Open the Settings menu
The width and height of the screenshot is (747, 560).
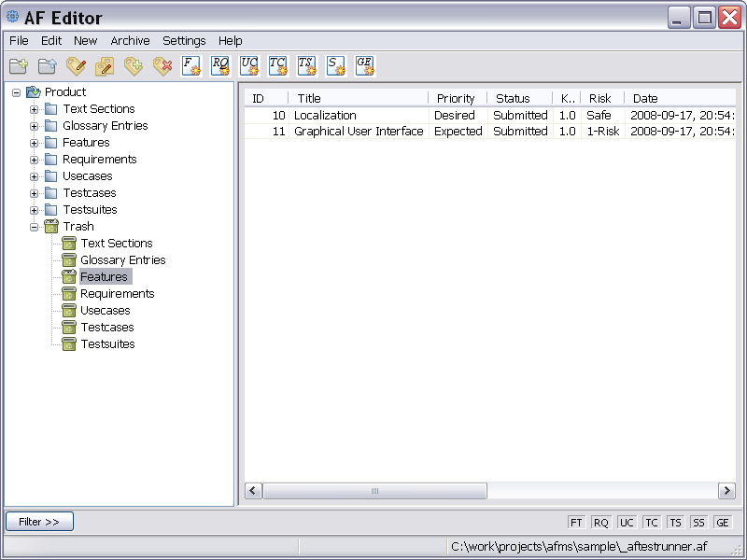pyautogui.click(x=184, y=40)
